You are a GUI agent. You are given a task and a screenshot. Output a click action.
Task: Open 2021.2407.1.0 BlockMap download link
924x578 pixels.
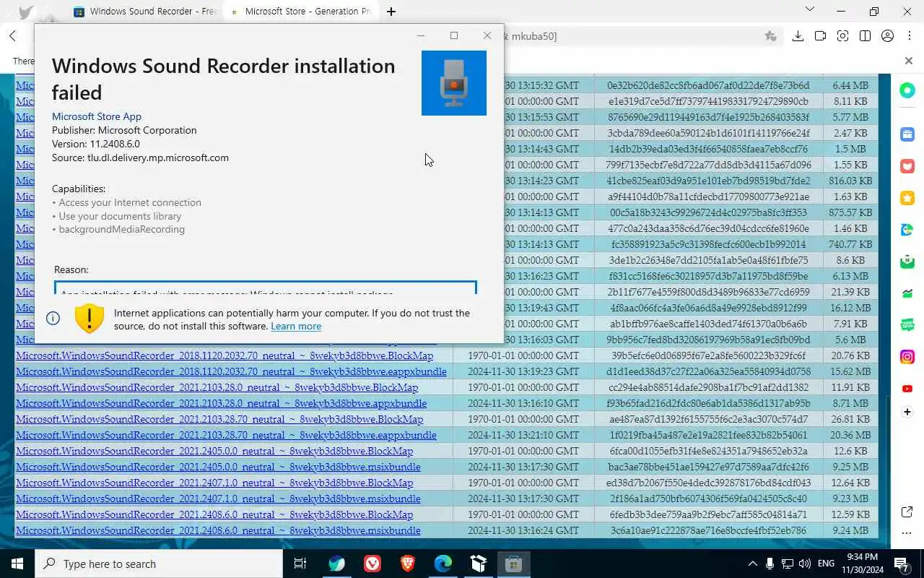click(x=214, y=483)
